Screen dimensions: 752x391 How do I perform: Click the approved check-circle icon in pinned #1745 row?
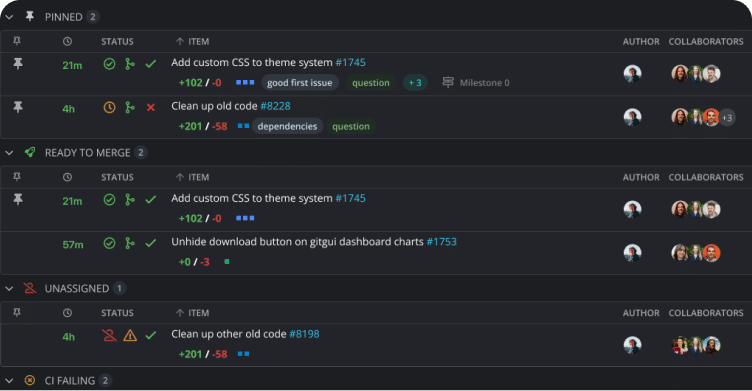point(109,64)
